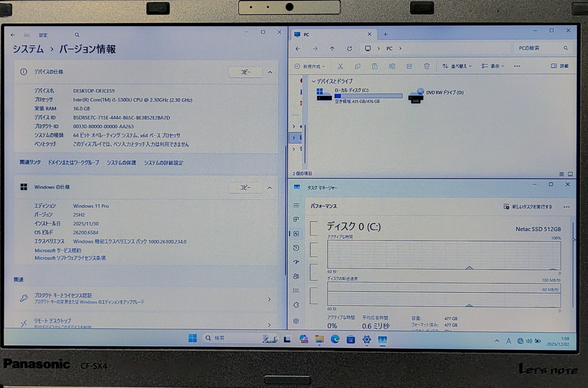This screenshot has width=588, height=388.
Task: Collapse the Windows の仕様 section
Action: coord(269,188)
